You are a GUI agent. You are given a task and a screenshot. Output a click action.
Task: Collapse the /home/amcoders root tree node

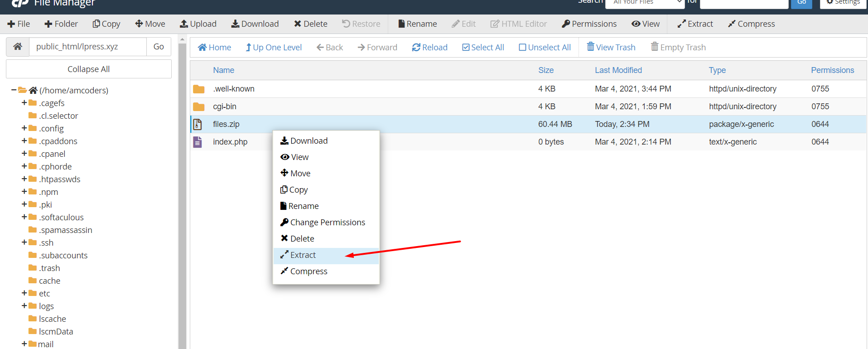click(14, 90)
